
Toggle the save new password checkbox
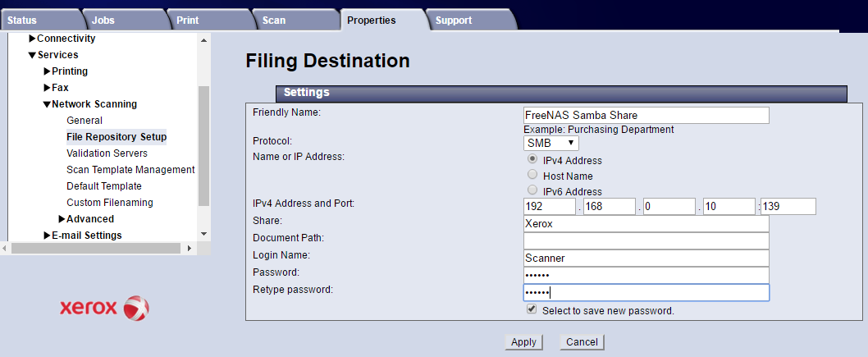tap(532, 309)
